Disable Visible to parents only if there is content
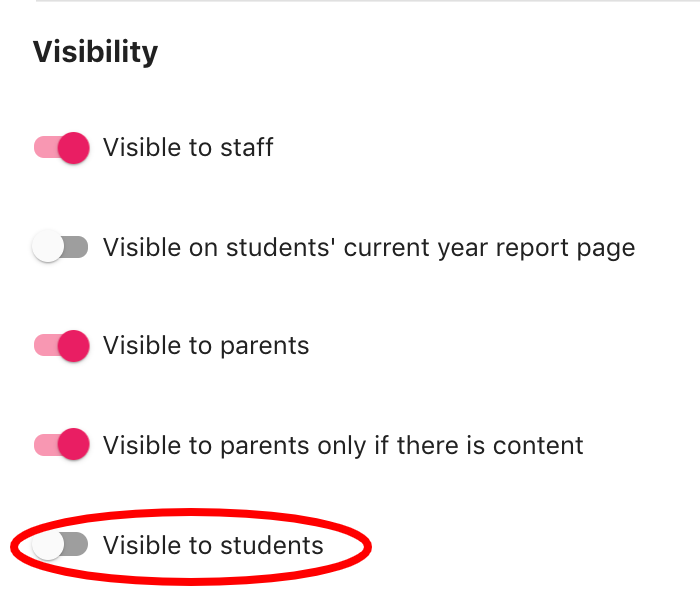The image size is (700, 596). (x=61, y=445)
